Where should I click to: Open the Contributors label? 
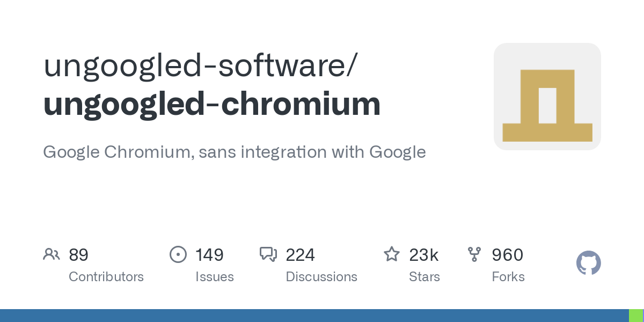(x=106, y=277)
